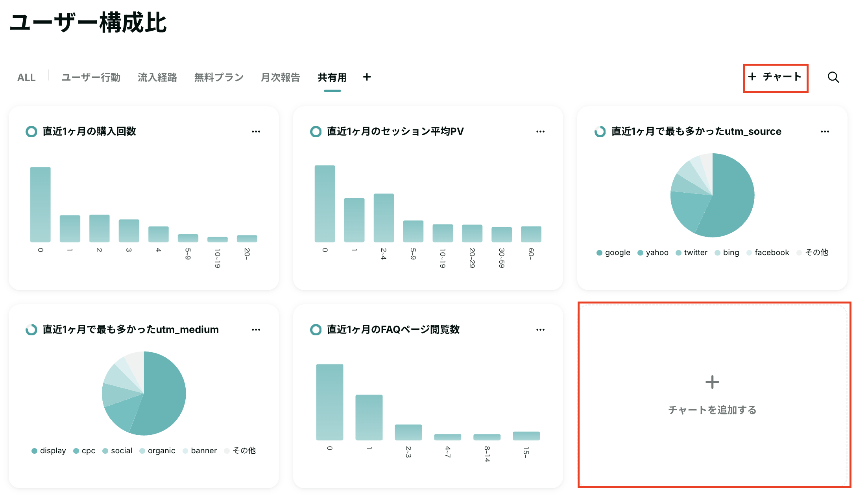
Task: Click the 1 bar in FAQページ閲覧数 chart
Action: coord(369,418)
